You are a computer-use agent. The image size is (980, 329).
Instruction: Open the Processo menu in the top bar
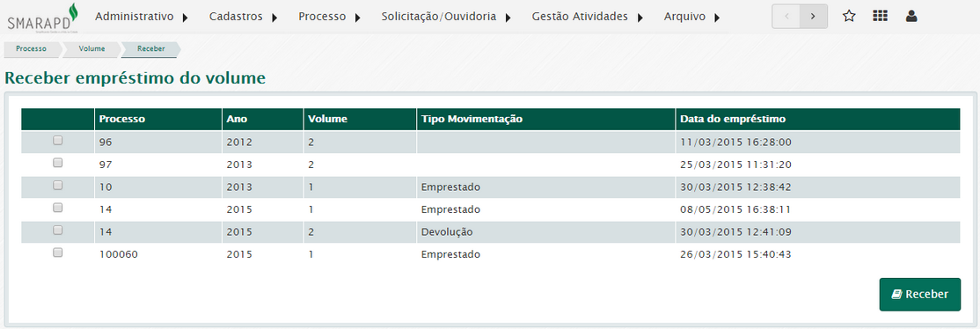point(322,17)
